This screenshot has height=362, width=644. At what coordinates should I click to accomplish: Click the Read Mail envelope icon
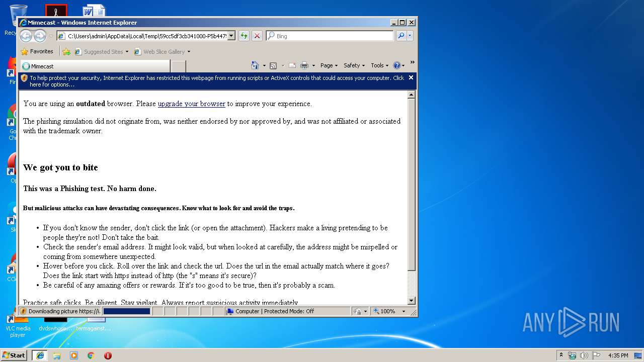(292, 65)
